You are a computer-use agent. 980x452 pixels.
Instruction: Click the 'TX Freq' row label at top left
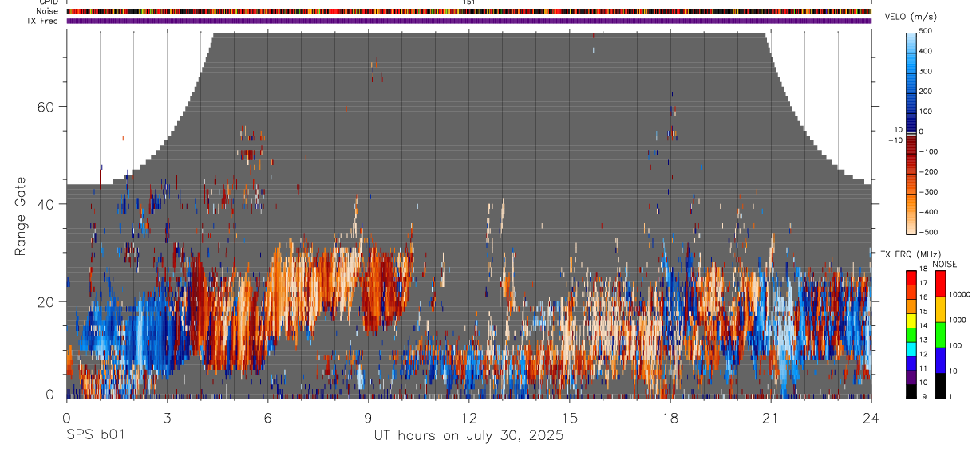click(43, 21)
